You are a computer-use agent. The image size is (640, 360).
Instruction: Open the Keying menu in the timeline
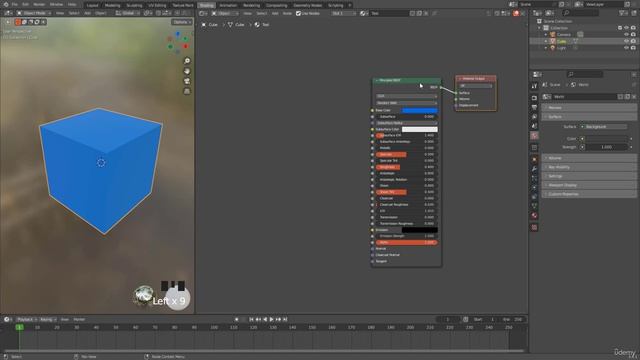(48, 319)
